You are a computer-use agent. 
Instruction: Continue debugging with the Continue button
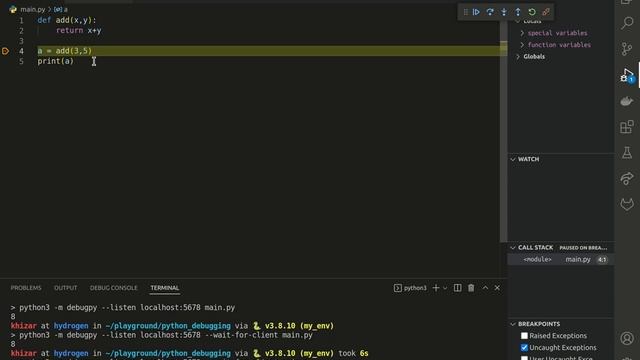pos(476,12)
